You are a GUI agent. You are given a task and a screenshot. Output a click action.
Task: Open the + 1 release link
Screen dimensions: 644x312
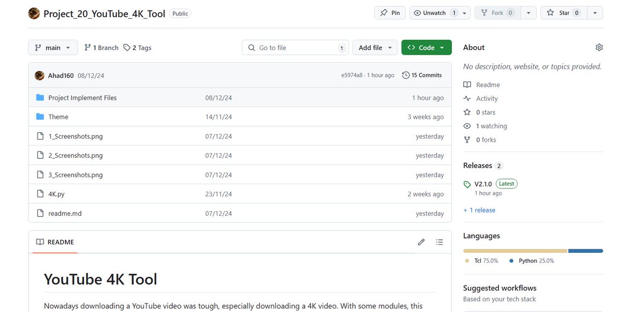(x=479, y=210)
